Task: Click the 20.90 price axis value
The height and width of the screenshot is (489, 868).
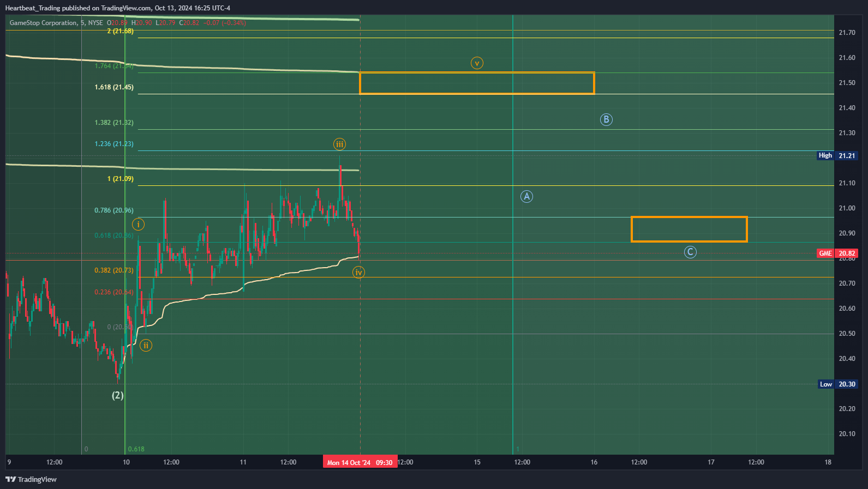Action: pos(847,233)
